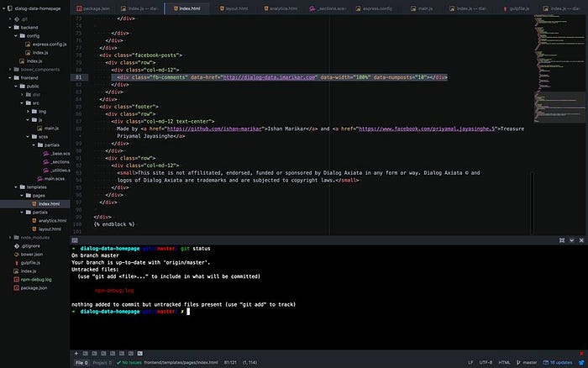Change the LF line ending setting

[x=470, y=362]
